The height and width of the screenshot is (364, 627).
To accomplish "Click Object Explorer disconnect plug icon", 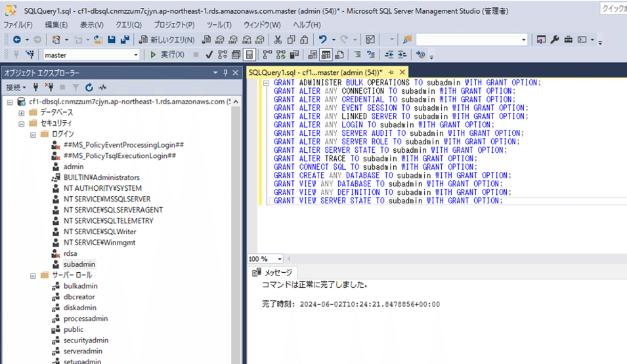I will 49,87.
